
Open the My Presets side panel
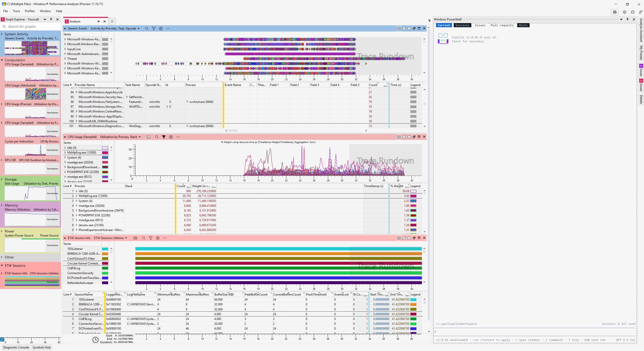coord(641,53)
